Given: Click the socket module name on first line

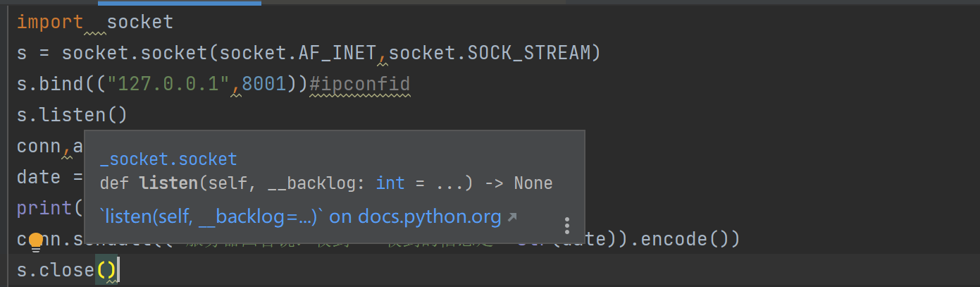Looking at the screenshot, I should click(139, 22).
